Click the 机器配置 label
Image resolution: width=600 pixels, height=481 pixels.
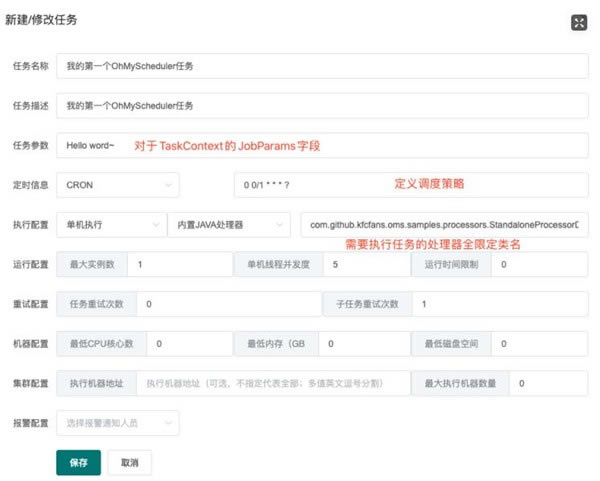31,344
